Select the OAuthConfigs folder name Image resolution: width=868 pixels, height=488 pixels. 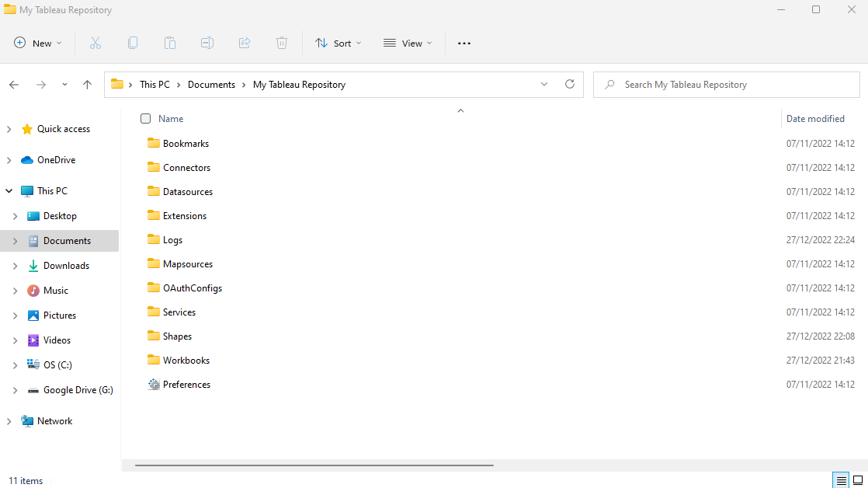[x=193, y=288]
